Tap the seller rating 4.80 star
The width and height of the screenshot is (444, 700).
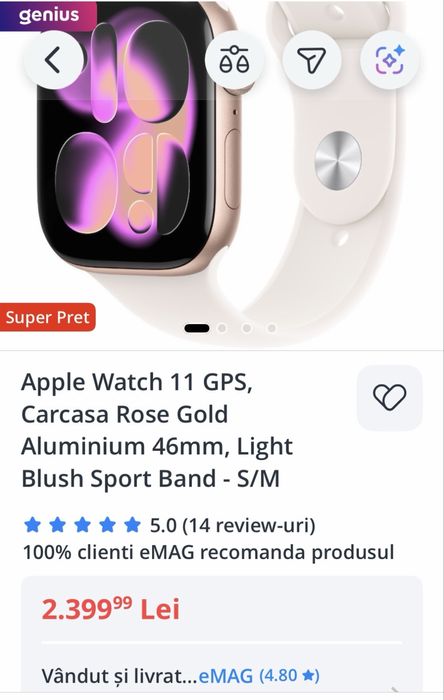(x=289, y=675)
